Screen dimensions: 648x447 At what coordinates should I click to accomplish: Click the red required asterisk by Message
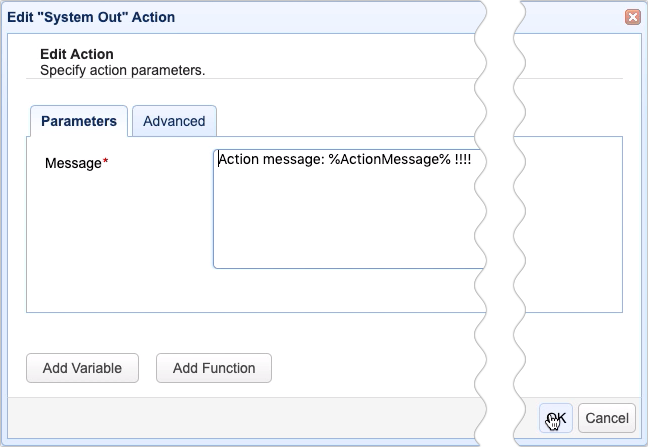(106, 163)
